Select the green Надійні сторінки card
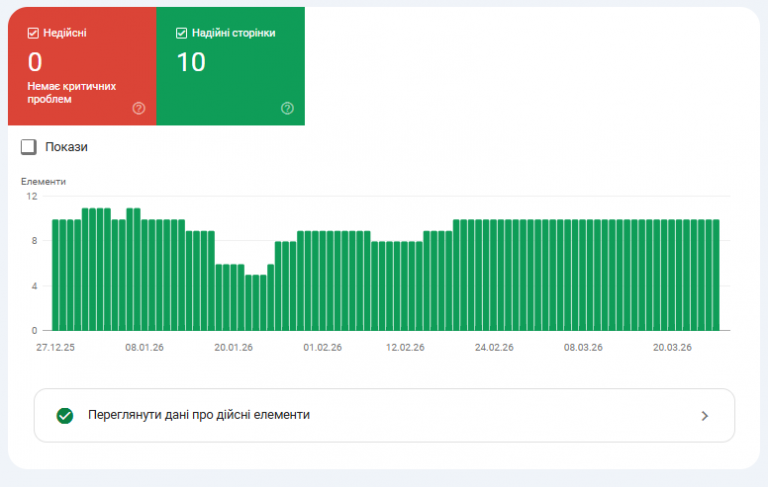This screenshot has width=768, height=487. pyautogui.click(x=231, y=66)
